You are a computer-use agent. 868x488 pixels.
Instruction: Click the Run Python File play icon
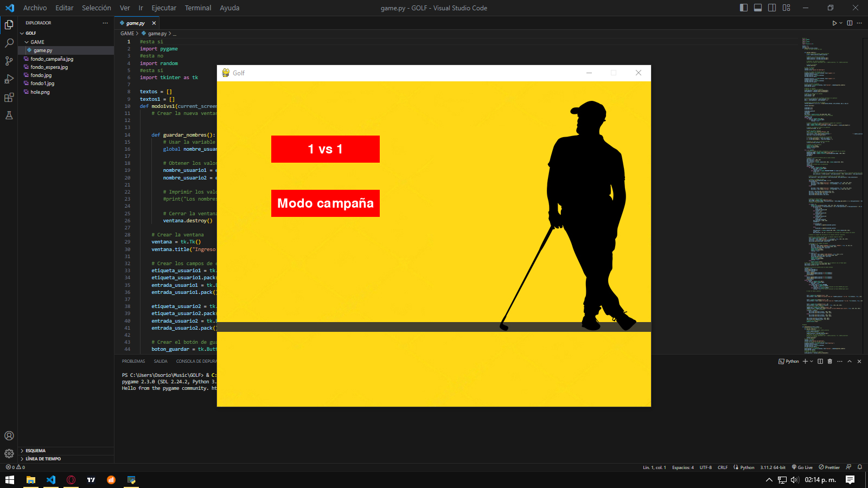point(834,23)
